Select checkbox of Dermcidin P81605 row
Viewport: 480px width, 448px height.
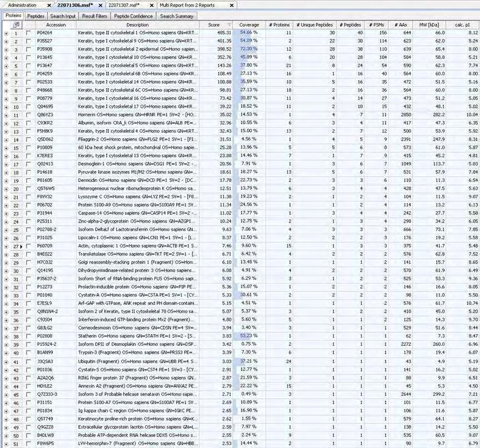tap(28, 180)
